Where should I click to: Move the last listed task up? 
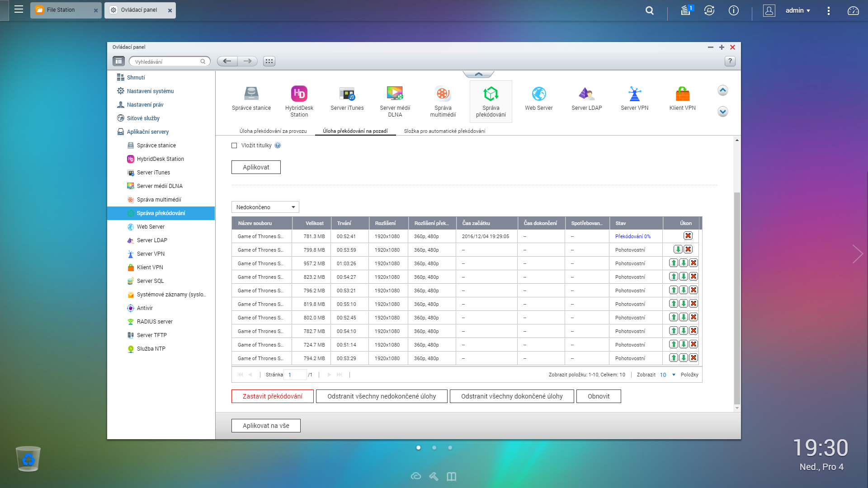[673, 358]
